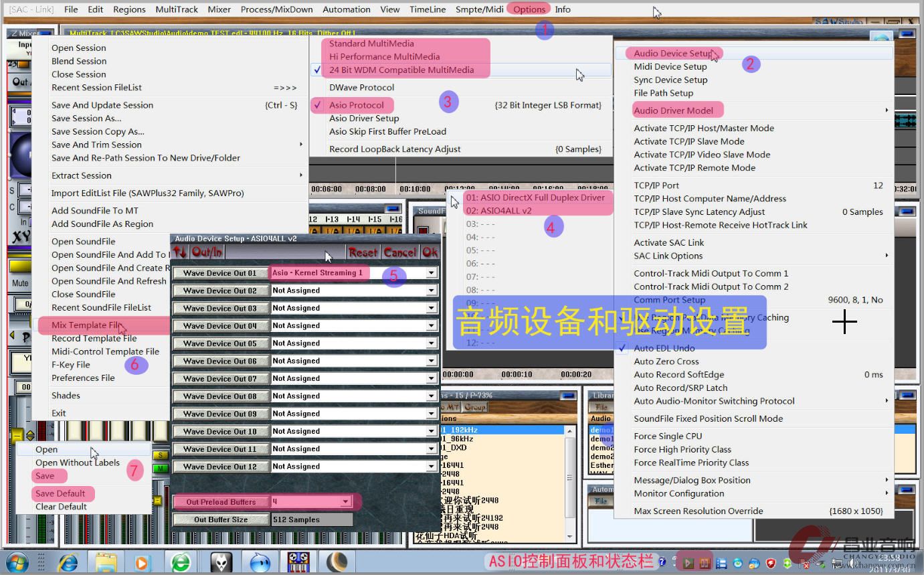Click the Wave Device Out 03 button

click(220, 309)
